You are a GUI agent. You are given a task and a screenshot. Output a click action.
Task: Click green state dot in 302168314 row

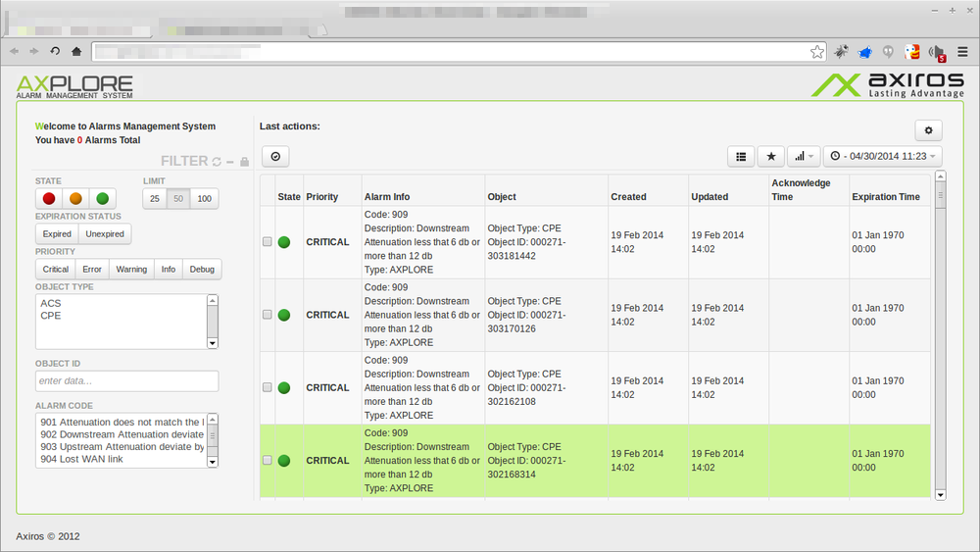(x=284, y=461)
